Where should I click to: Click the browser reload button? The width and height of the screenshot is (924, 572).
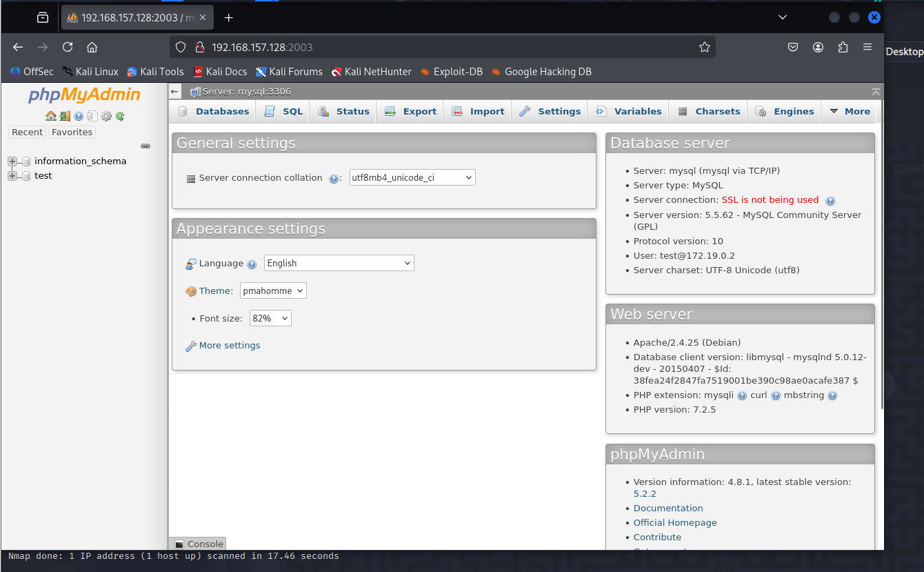[x=68, y=47]
